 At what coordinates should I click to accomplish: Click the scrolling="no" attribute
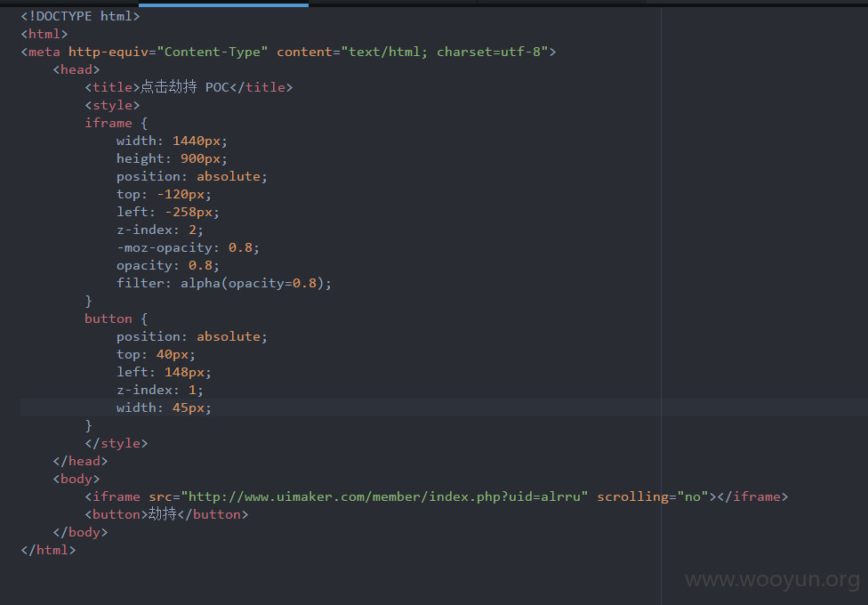click(x=653, y=496)
